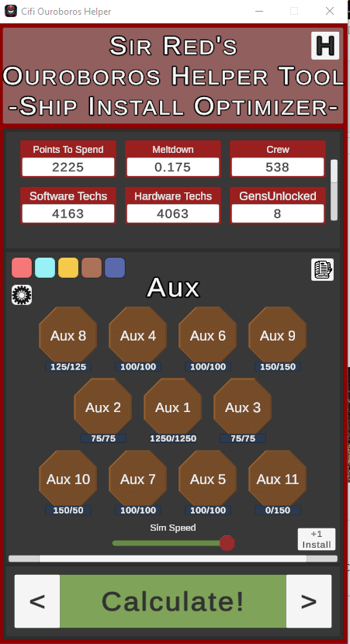Open the H help button

[x=325, y=46]
